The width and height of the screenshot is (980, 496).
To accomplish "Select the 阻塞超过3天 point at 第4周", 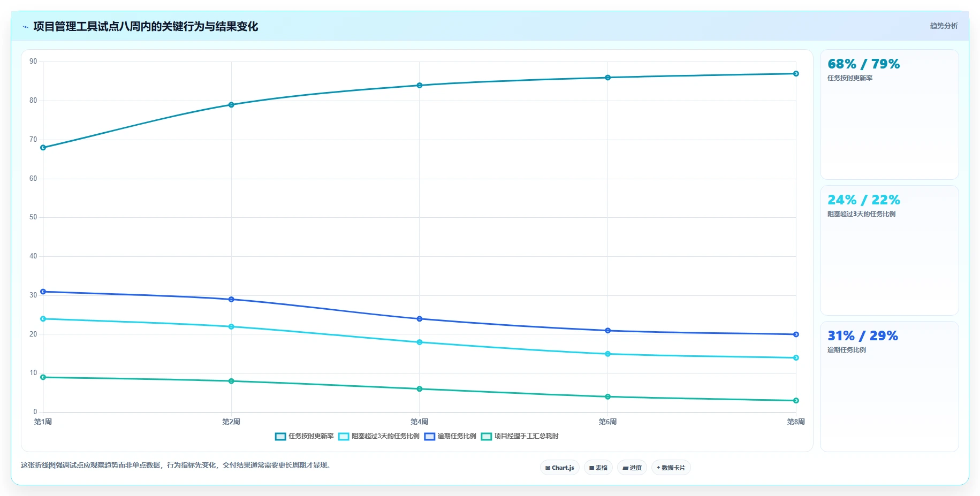I will (420, 342).
